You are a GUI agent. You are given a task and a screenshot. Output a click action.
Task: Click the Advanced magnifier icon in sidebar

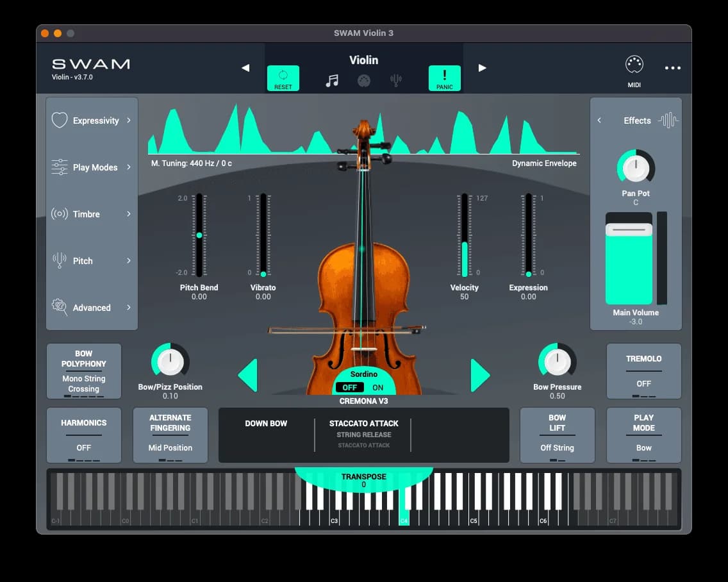[x=58, y=308]
